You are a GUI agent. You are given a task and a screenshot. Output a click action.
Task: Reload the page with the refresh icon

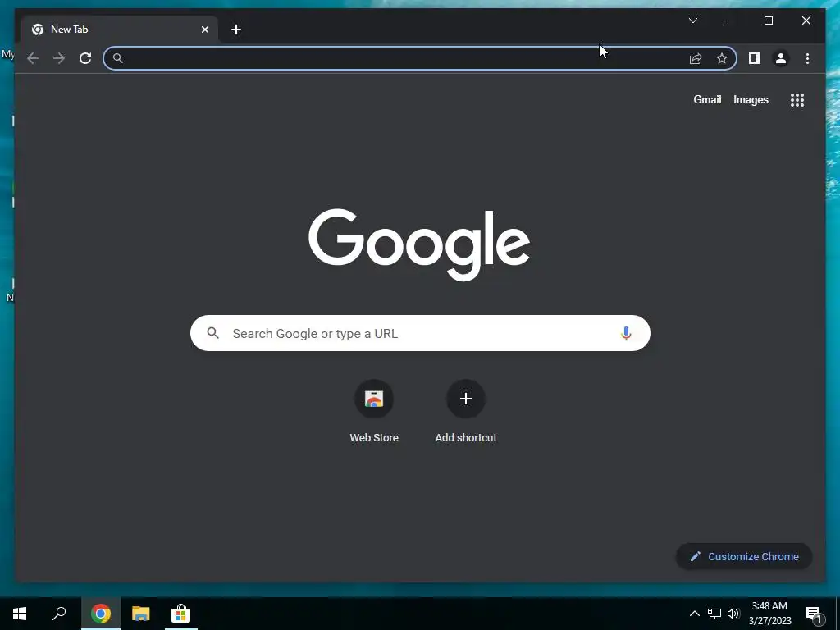pos(85,58)
